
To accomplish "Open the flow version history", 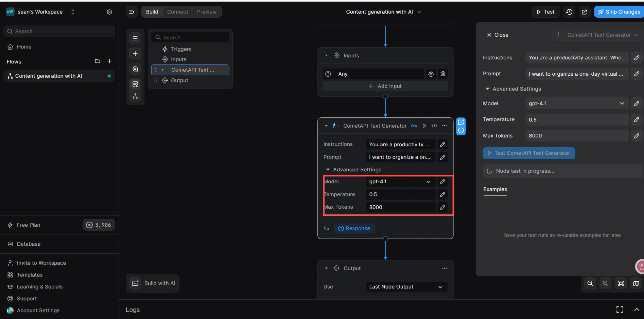I will (569, 12).
